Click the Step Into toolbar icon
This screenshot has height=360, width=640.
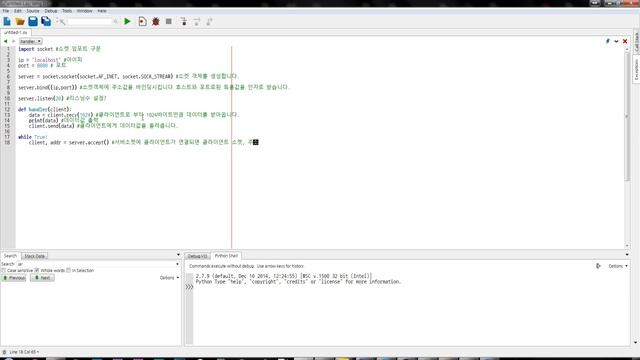coord(184,22)
